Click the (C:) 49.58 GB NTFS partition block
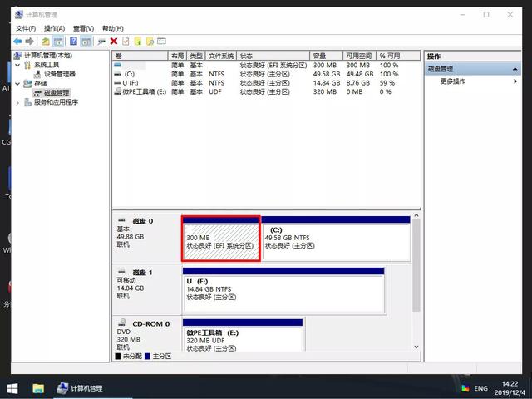 (336, 239)
